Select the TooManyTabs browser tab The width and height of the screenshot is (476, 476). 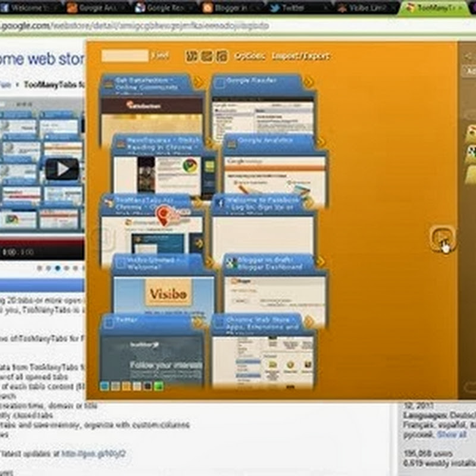[435, 8]
